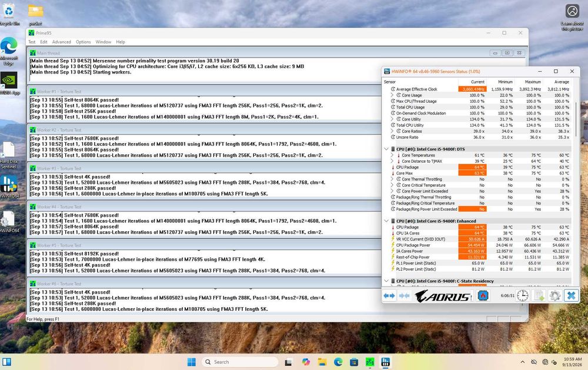588x370 pixels.
Task: Click cloud sync-off tray icon
Action: pyautogui.click(x=534, y=362)
